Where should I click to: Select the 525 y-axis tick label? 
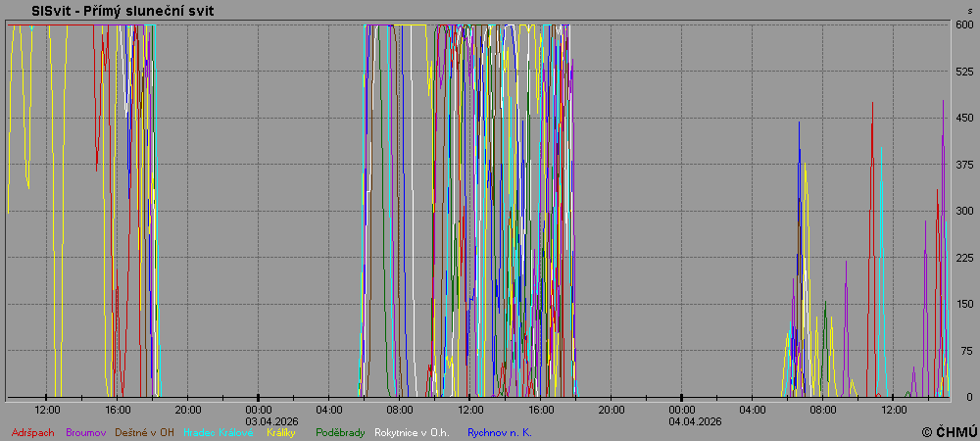[x=964, y=72]
